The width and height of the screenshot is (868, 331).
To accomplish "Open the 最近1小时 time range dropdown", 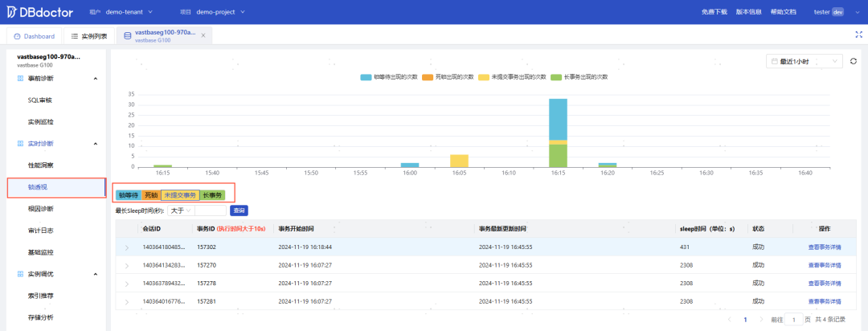I will tap(805, 61).
